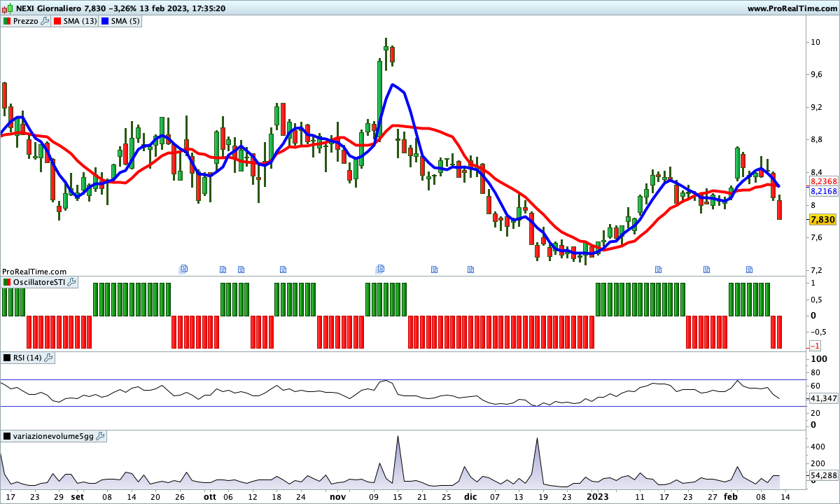
Task: Click the OscillatoreSTI red-green legend swatch
Action: coord(7,282)
